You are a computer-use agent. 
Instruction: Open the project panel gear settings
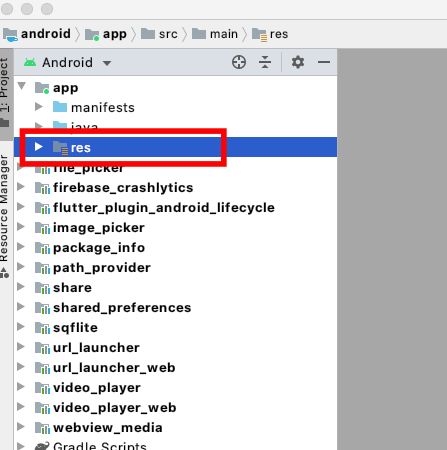pyautogui.click(x=298, y=62)
